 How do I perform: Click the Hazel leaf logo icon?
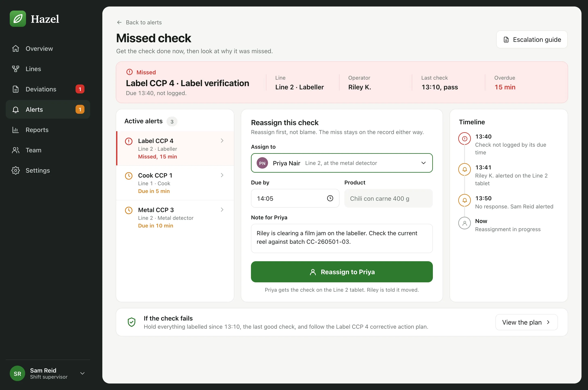point(18,19)
